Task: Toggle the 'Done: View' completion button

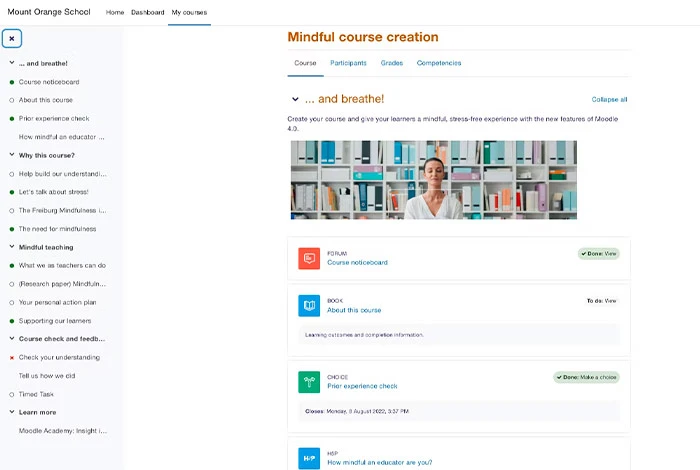Action: [x=599, y=254]
